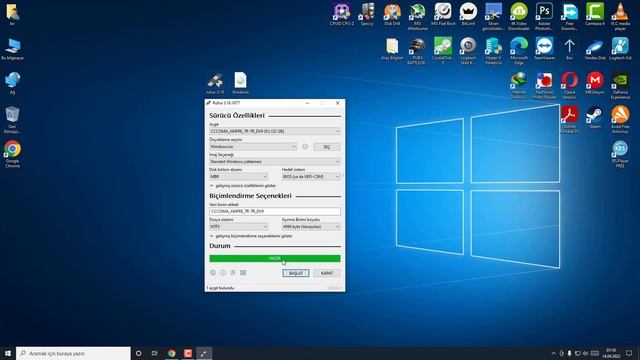This screenshot has height=360, width=640.
Task: Click the Yeni birim etiketi text field
Action: click(275, 211)
